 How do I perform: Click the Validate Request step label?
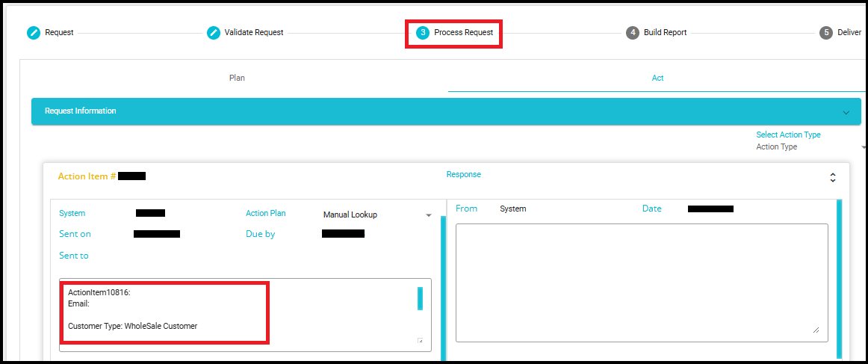(254, 33)
